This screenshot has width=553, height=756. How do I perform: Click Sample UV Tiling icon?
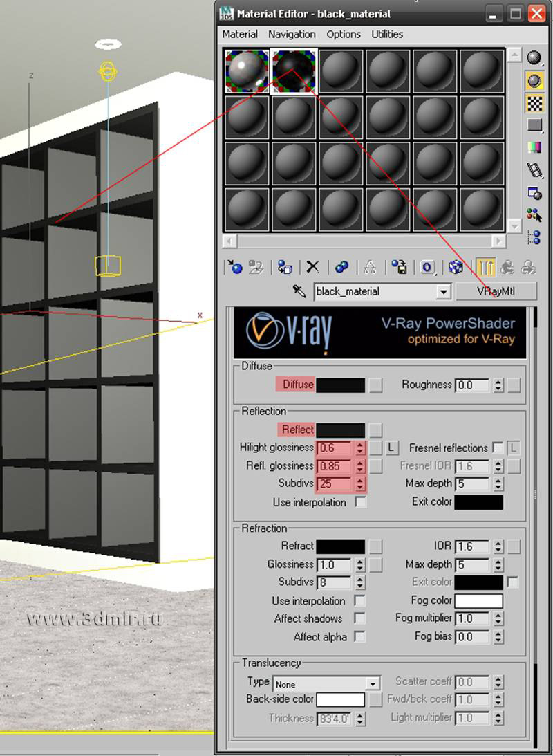534,125
